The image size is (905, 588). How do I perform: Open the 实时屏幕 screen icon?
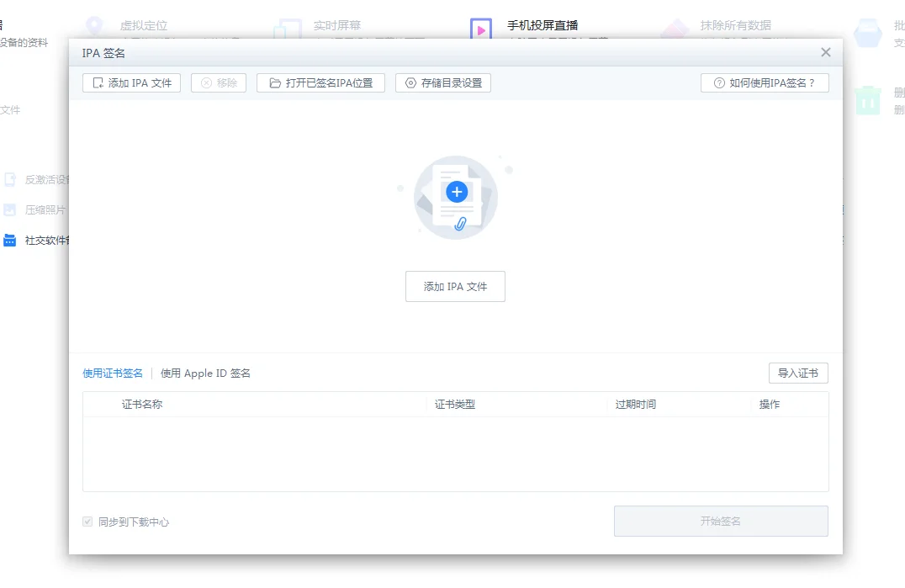pyautogui.click(x=288, y=25)
